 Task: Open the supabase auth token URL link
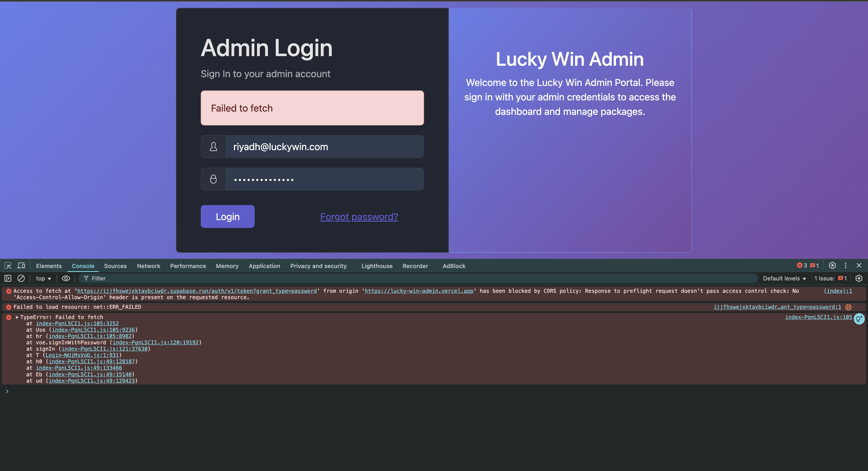tap(197, 291)
